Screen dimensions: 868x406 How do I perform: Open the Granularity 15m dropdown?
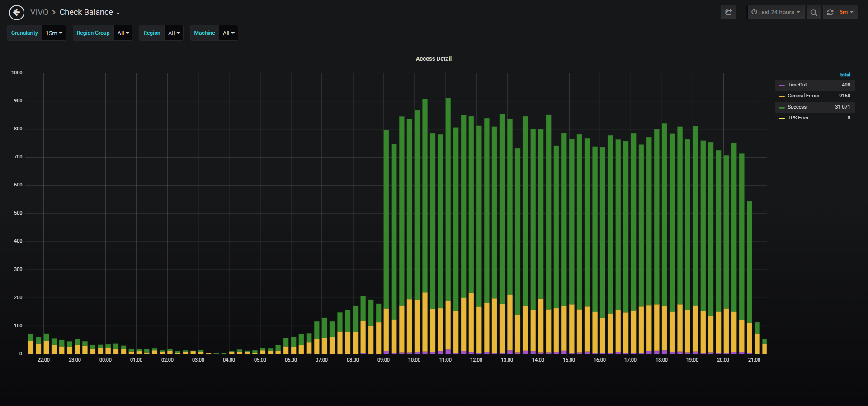pyautogui.click(x=54, y=33)
